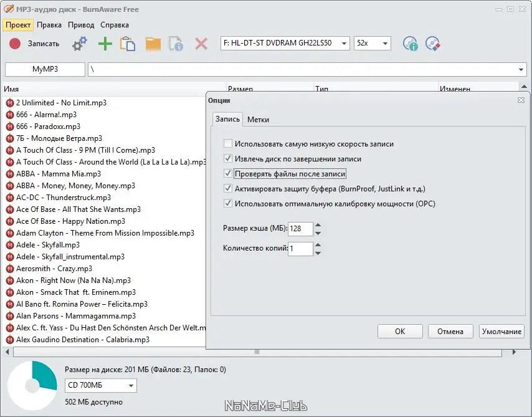Screen dimensions: 532x417
Task: Click the copies count field
Action: point(300,249)
